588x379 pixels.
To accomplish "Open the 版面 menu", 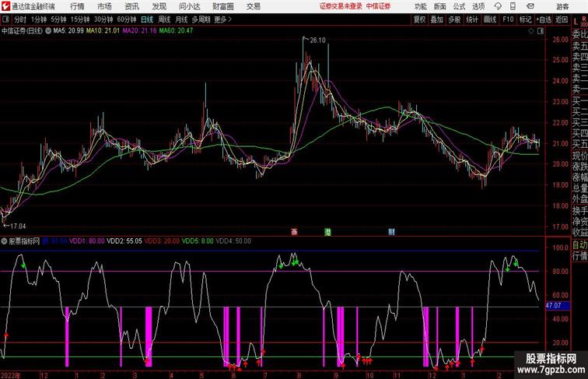I will tap(439, 6).
